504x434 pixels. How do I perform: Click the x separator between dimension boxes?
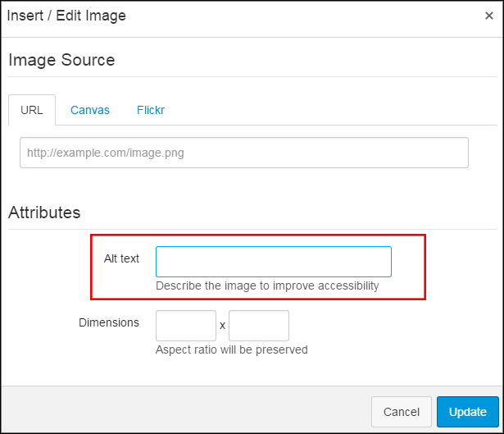[222, 326]
